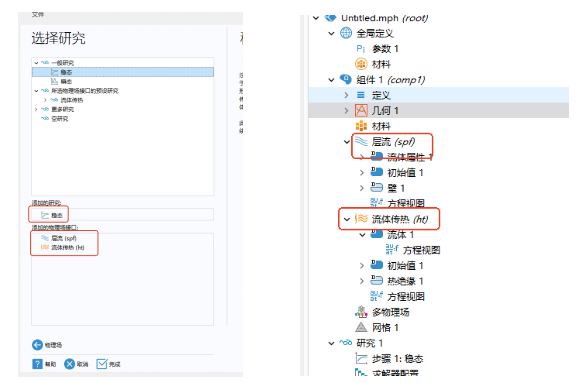
Task: Click the Global Definitions globe icon
Action: pos(346,33)
